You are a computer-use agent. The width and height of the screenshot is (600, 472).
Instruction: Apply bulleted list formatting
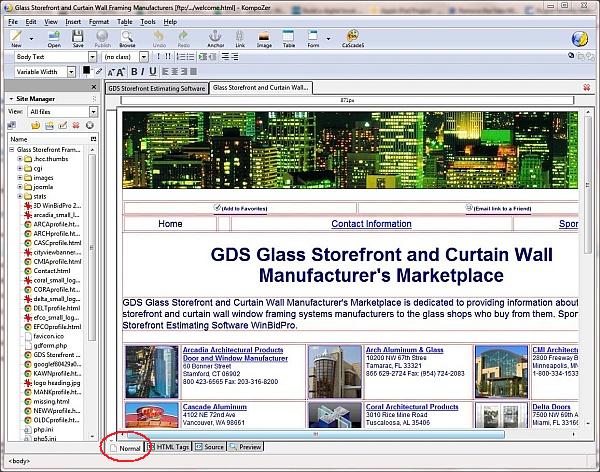[190, 57]
